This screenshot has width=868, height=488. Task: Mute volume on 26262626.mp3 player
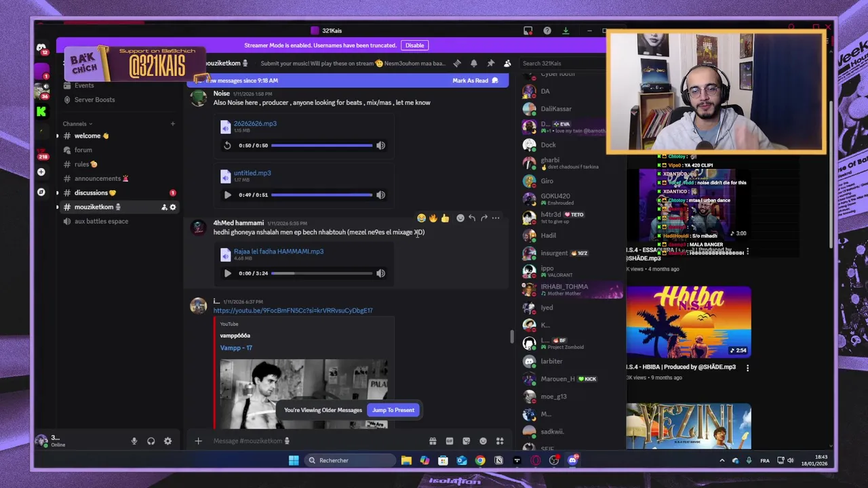380,145
